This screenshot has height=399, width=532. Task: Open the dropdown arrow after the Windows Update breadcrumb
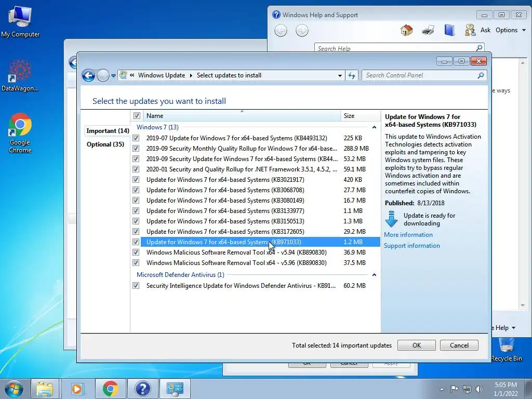tap(191, 75)
